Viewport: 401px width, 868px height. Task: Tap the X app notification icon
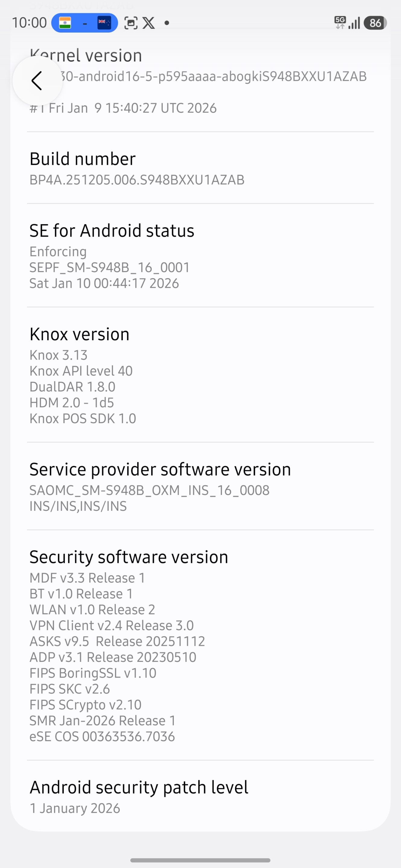tap(149, 23)
